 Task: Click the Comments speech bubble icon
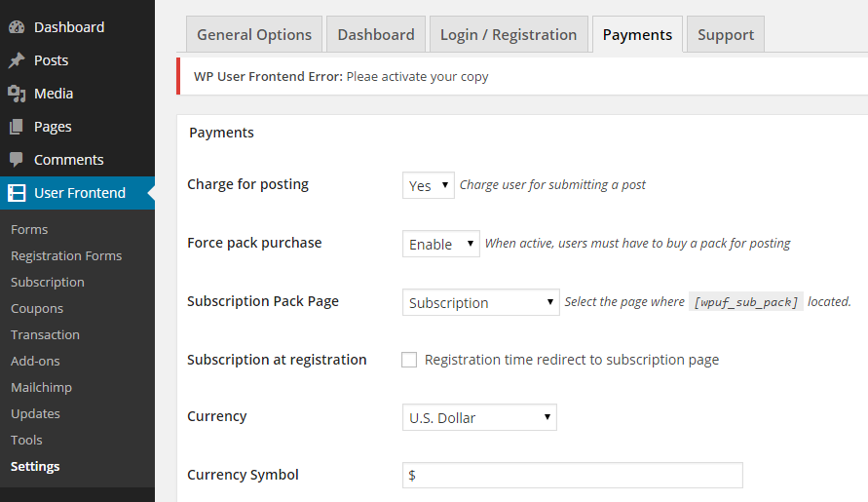click(17, 160)
